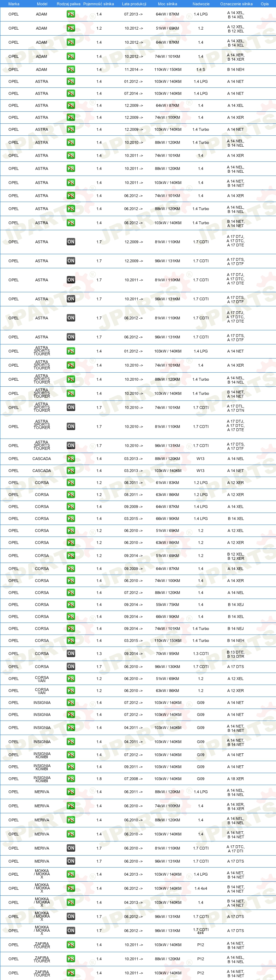
Task: Click petrol icon in CORSA VAN 63kW row
Action: pyautogui.click(x=71, y=691)
